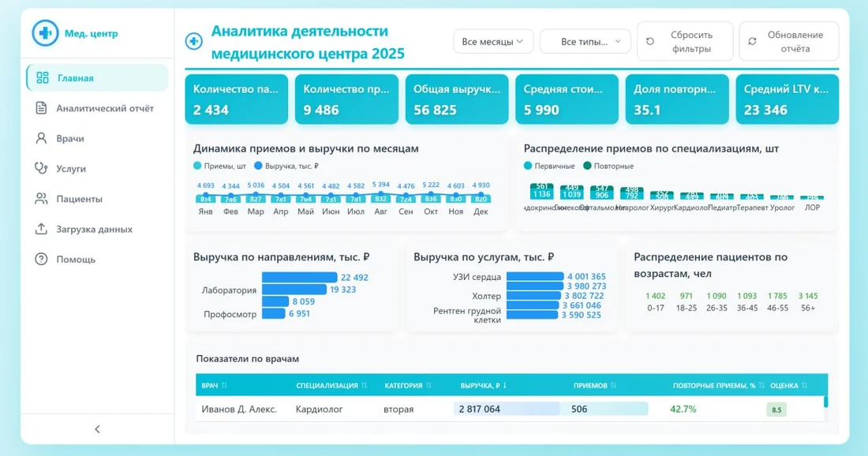Click the Иванов Д. Алекс. doctor cell
Image resolution: width=868 pixels, height=456 pixels.
(238, 409)
